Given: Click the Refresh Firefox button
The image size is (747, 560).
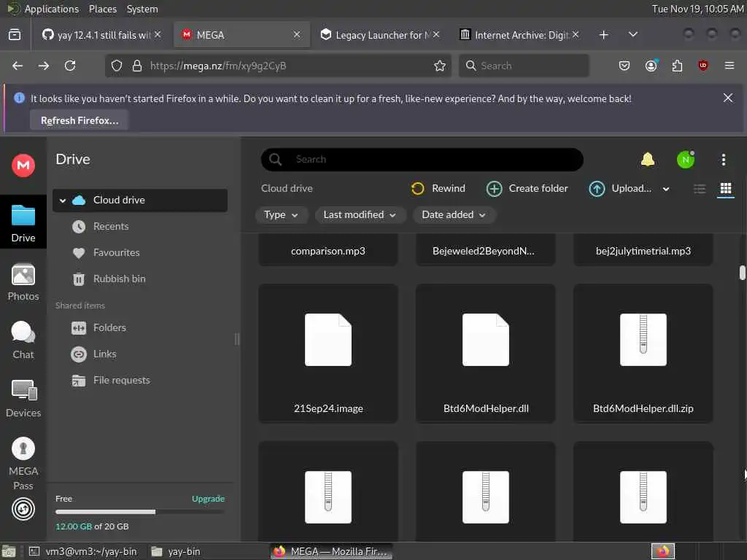Looking at the screenshot, I should 80,120.
